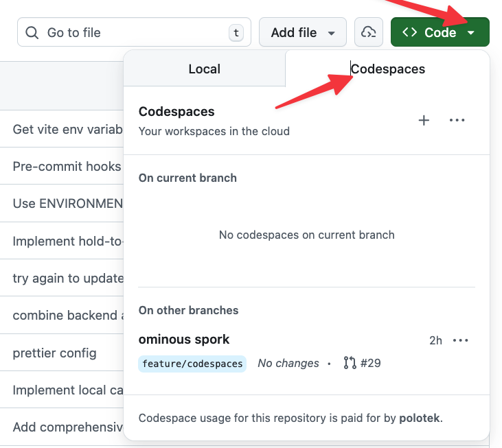Switch to the Local tab

(204, 69)
